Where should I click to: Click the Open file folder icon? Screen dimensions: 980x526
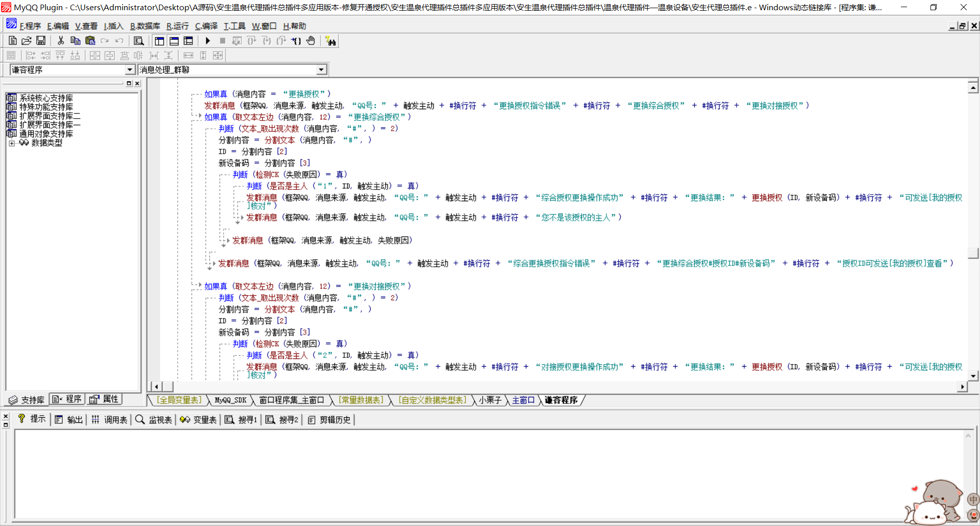pos(27,41)
